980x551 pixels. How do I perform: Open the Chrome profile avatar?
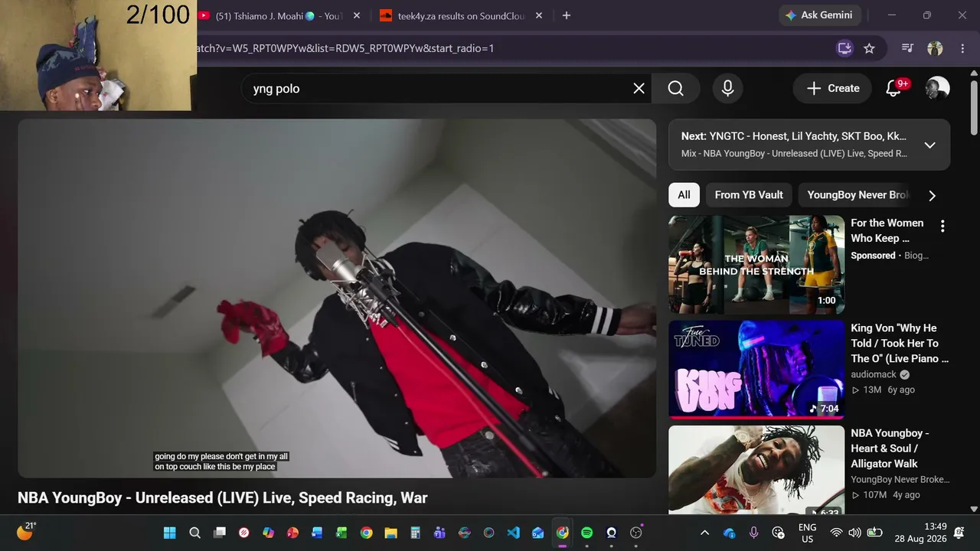(x=935, y=48)
